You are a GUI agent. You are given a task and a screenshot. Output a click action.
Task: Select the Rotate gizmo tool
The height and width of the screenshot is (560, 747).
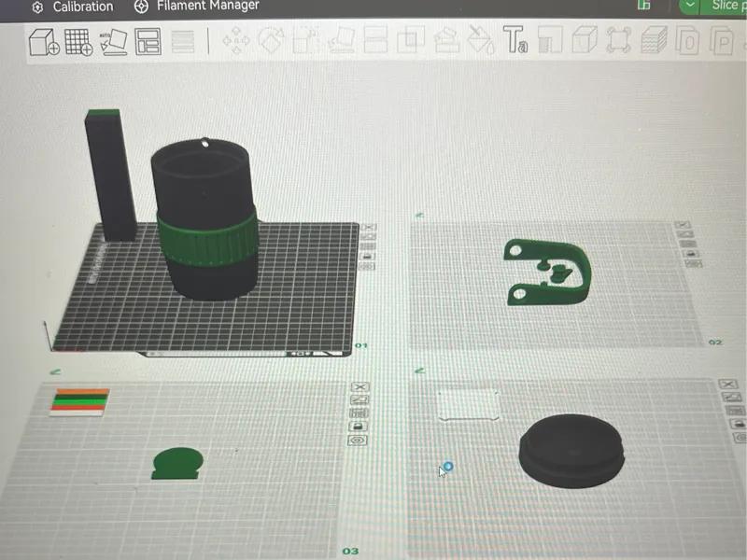point(271,40)
